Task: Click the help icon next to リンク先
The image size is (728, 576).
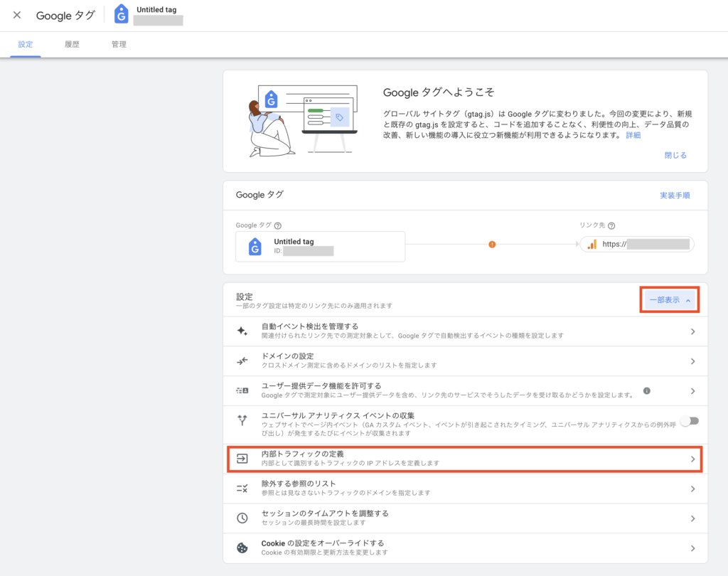Action: click(611, 226)
